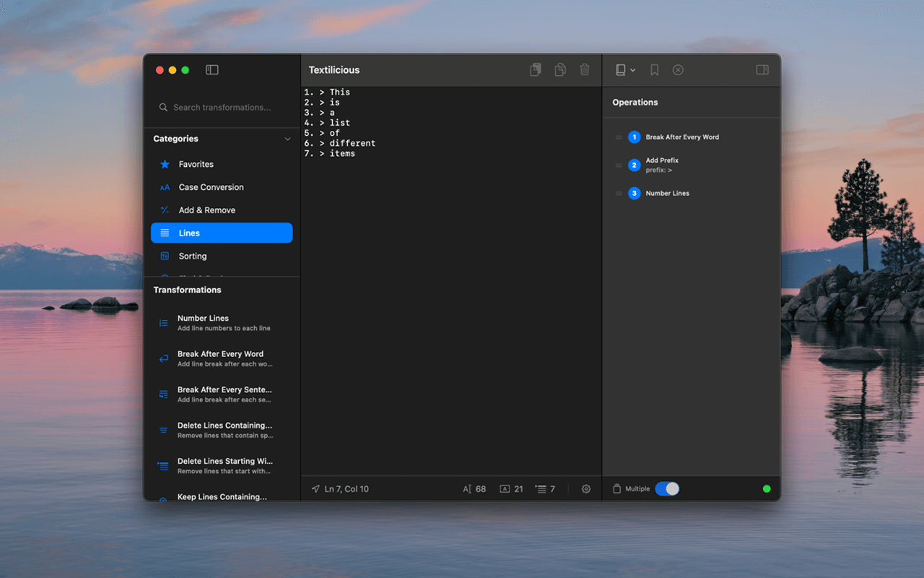Image resolution: width=924 pixels, height=578 pixels.
Task: Switch the Multiple toggle off
Action: (x=666, y=488)
